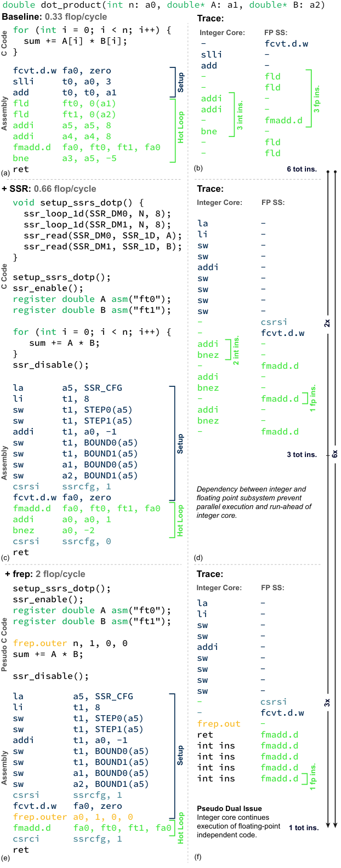This screenshot has height=868, width=341.
Task: Click the '3 tot ins.' label
Action: pos(302,454)
